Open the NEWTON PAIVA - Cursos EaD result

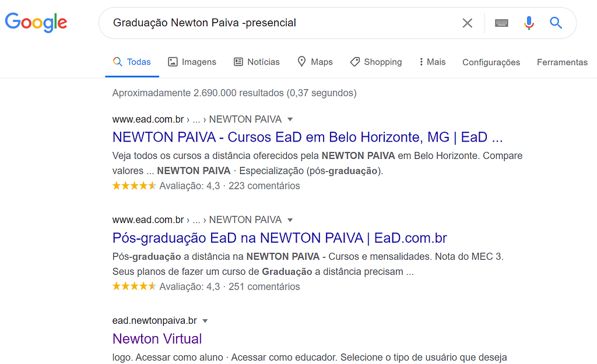click(x=308, y=137)
